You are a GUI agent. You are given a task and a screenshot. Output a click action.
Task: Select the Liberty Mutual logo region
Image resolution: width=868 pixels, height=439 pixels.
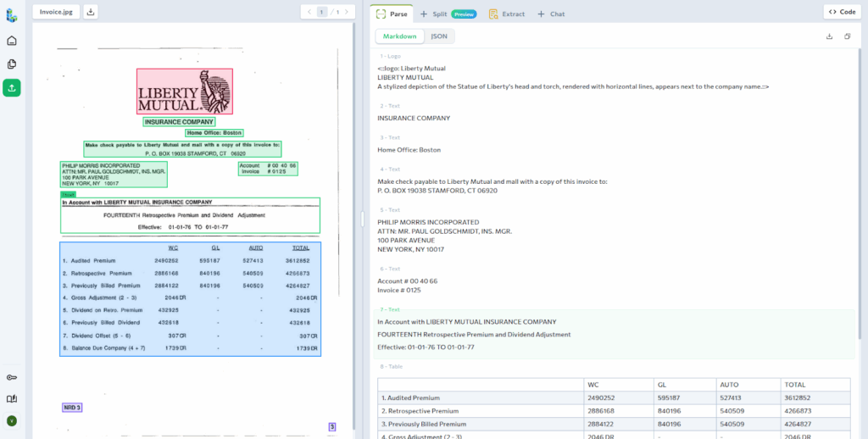point(184,92)
